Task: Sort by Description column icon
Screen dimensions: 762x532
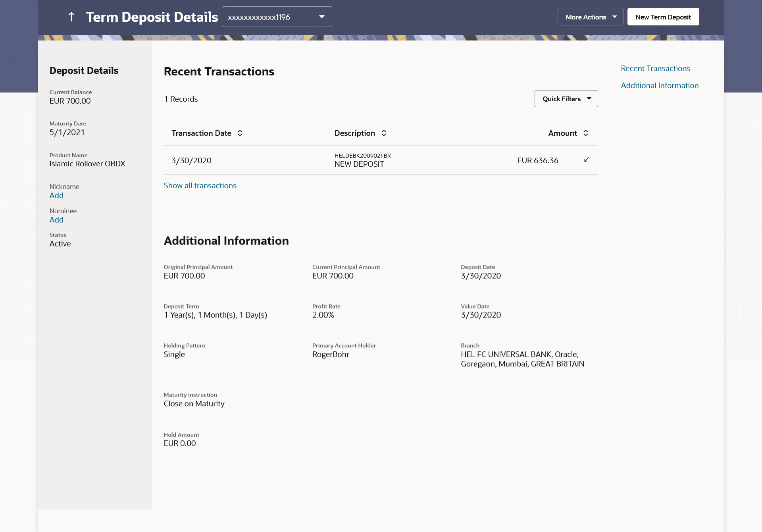Action: (x=384, y=133)
